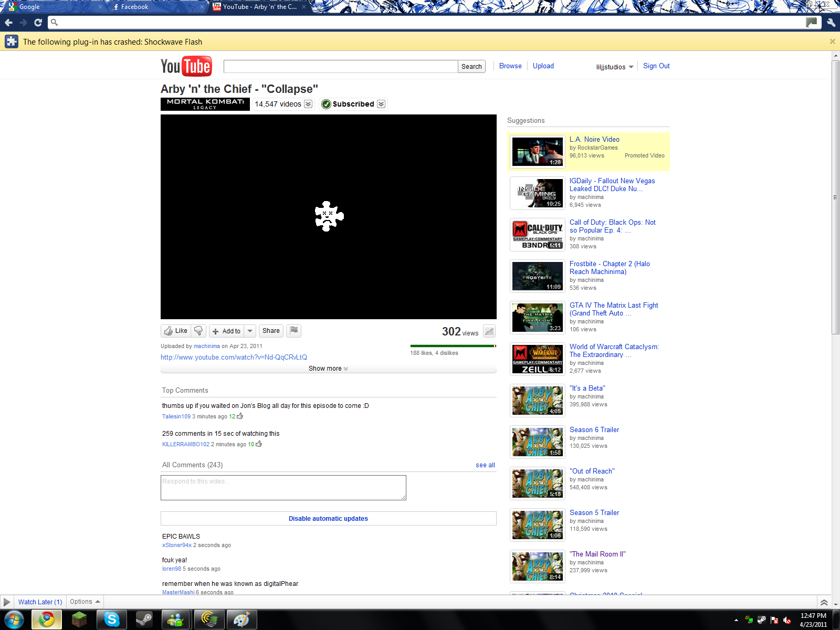The image size is (840, 630).
Task: Reload the page with the refresh icon
Action: [x=38, y=22]
